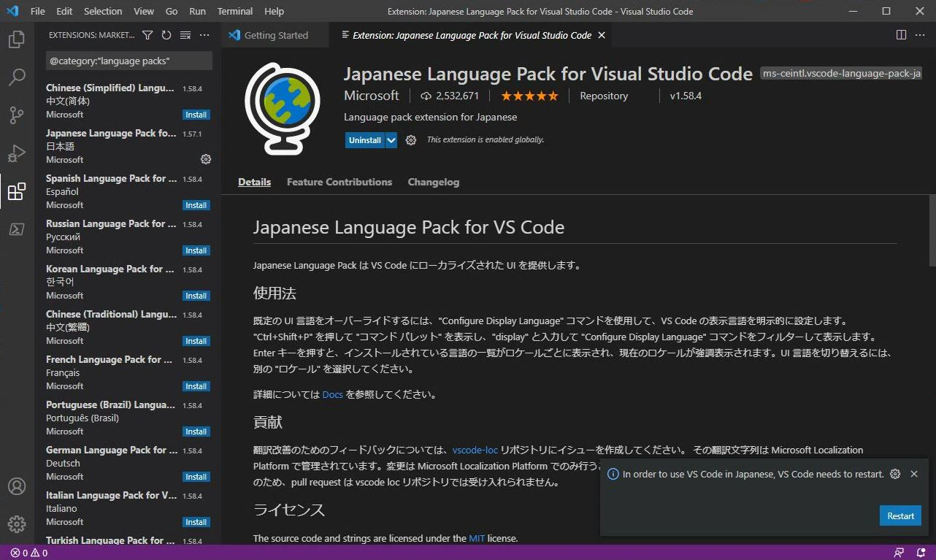Screen dimensions: 936x560
Task: Restart VS Code from the notification
Action: pyautogui.click(x=900, y=515)
